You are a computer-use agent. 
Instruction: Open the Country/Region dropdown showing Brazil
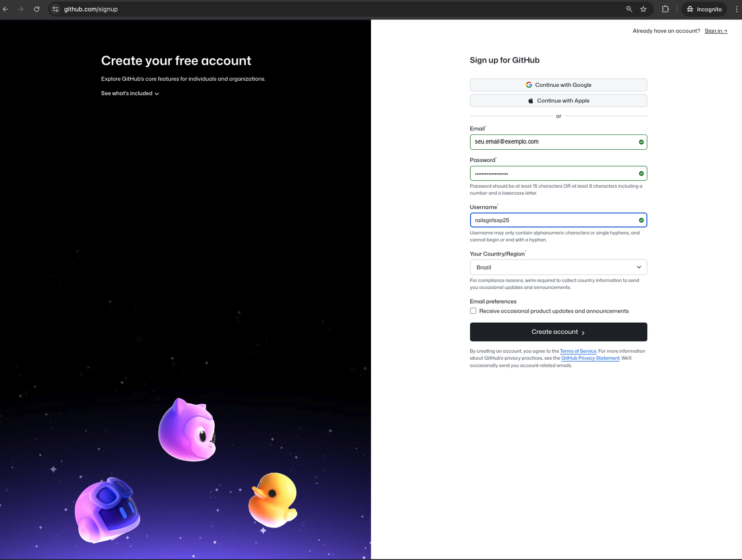point(558,267)
